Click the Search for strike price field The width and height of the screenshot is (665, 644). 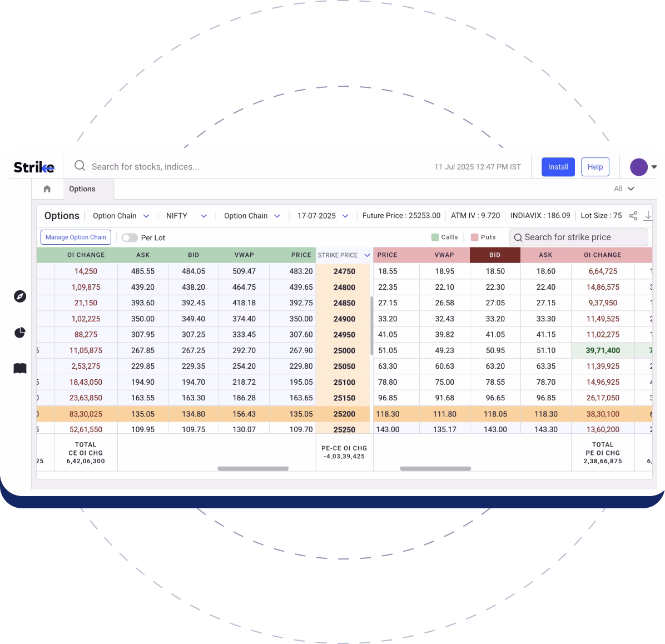point(578,237)
